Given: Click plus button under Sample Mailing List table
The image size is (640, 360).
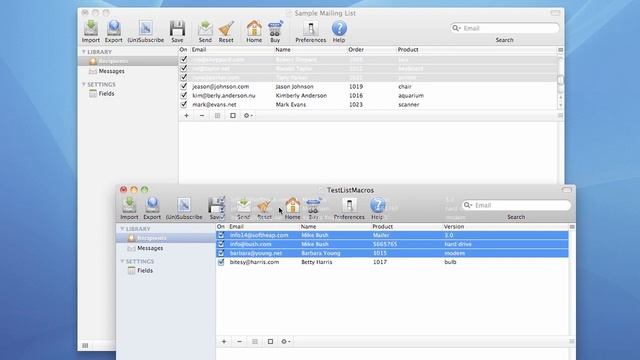Looking at the screenshot, I should pos(186,116).
